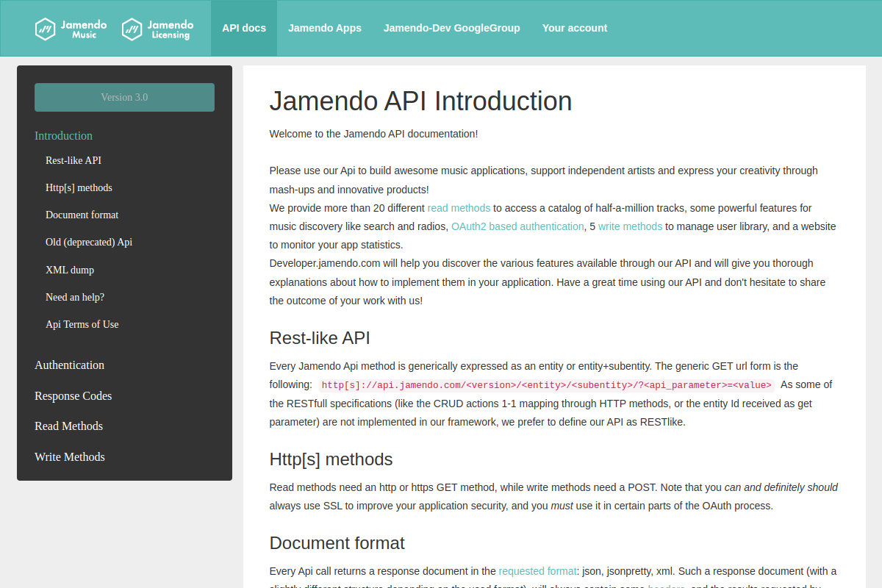Image resolution: width=882 pixels, height=588 pixels.
Task: Open the XML dump sidebar entry
Action: pos(70,270)
